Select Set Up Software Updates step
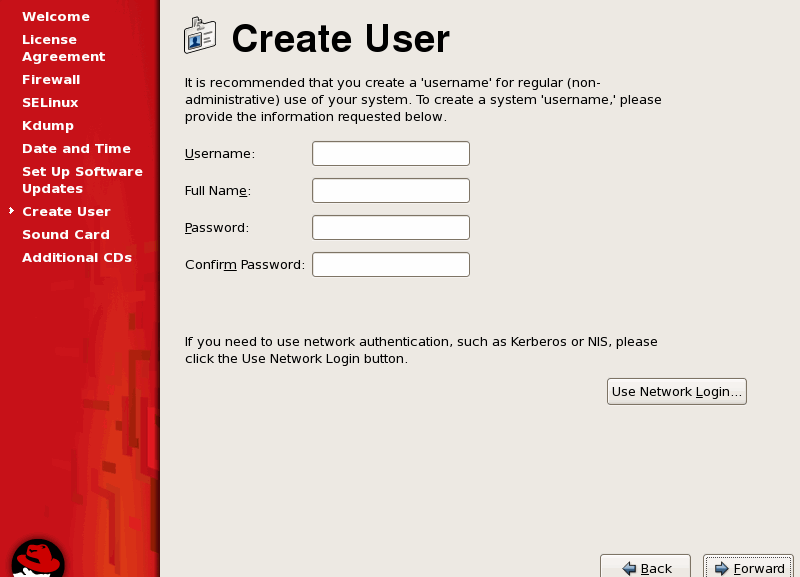 tap(82, 180)
